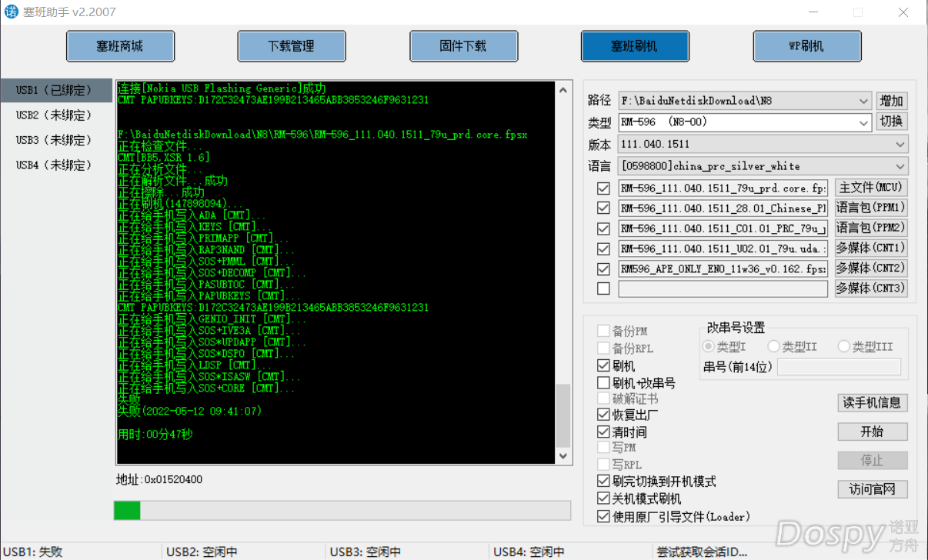
Task: Click the app logo icon in title bar
Action: pyautogui.click(x=12, y=12)
